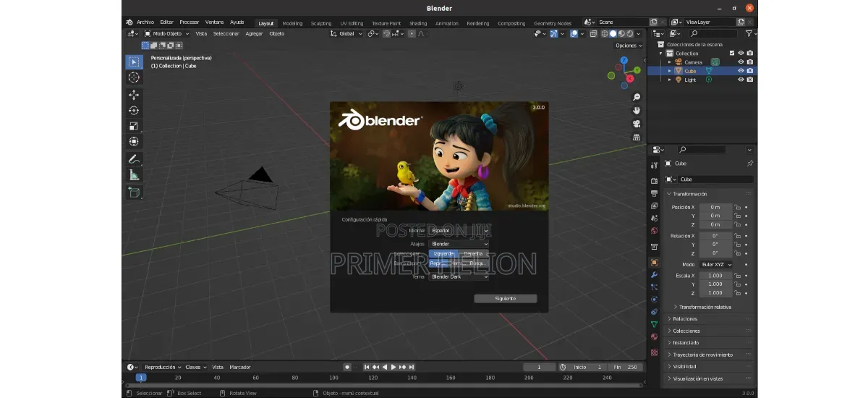Image resolution: width=868 pixels, height=398 pixels.
Task: Open the Modifiers wrench properties tab
Action: (654, 275)
